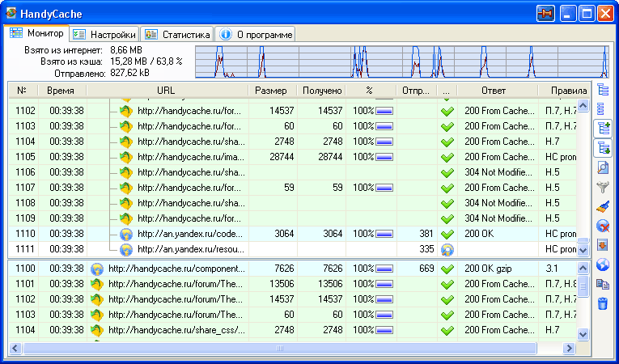
Task: Click right arrow of horizontal scrollbar
Action: [x=570, y=348]
